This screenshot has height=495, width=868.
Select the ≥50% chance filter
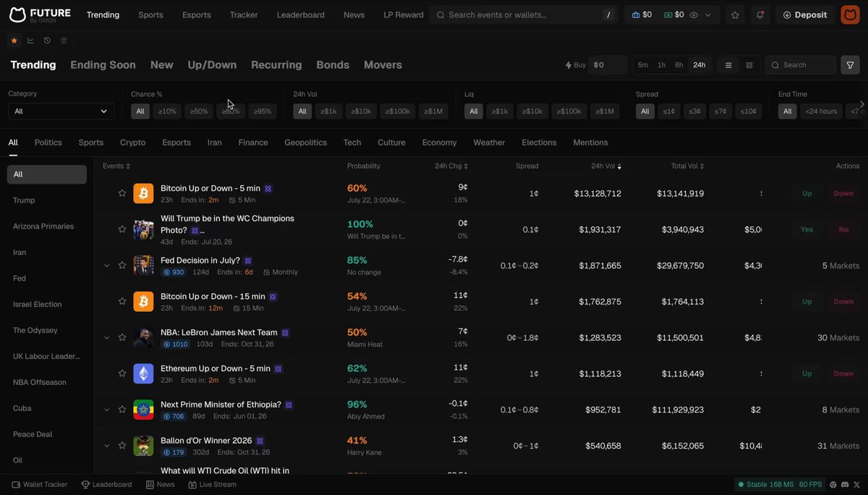[199, 111]
